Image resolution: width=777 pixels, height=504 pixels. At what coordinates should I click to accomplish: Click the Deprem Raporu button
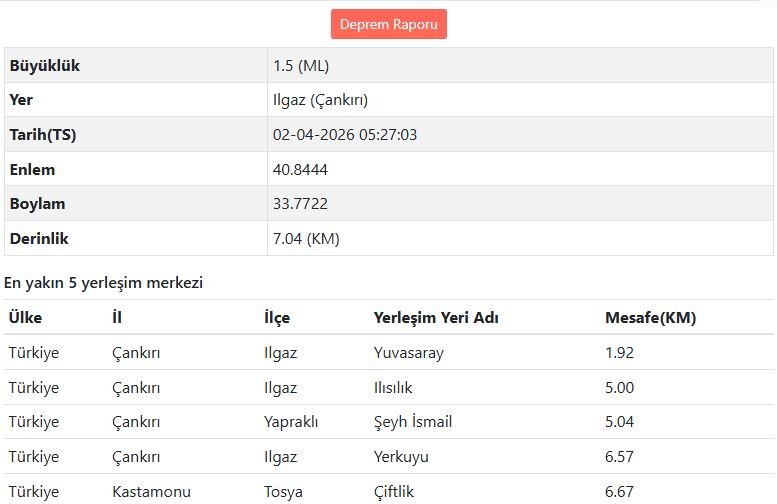click(388, 24)
